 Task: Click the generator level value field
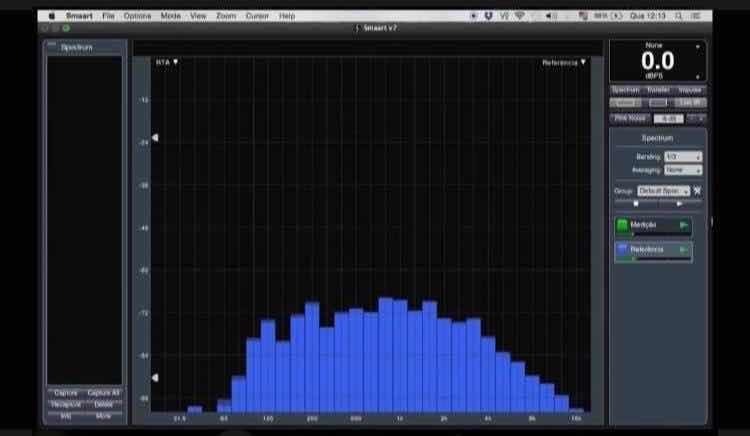coord(668,119)
